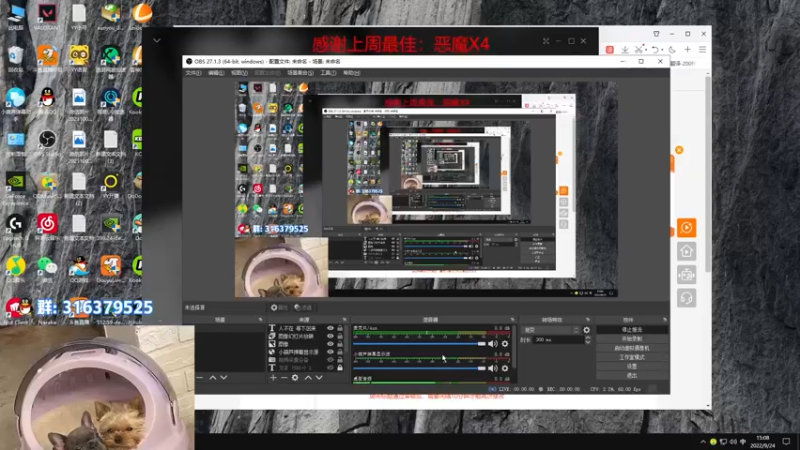Mute the first mixer channel speaker icon
Image resolution: width=800 pixels, height=450 pixels.
[492, 344]
